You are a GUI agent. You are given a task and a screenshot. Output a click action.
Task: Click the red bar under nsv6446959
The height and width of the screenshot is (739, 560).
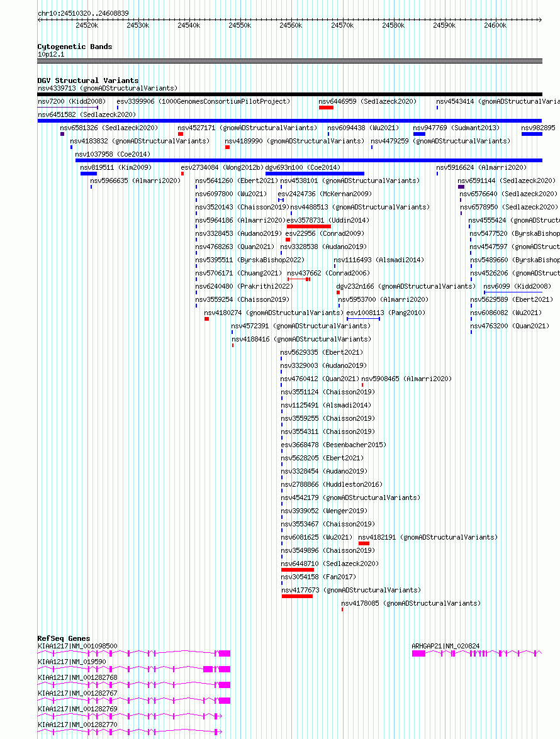click(x=326, y=108)
